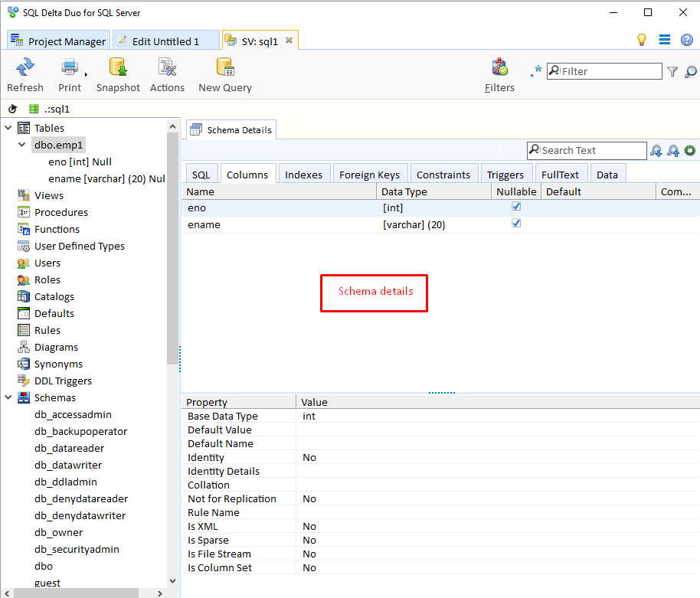Uncheck the Nullable checkbox for eno column
The height and width of the screenshot is (598, 700).
click(x=515, y=208)
